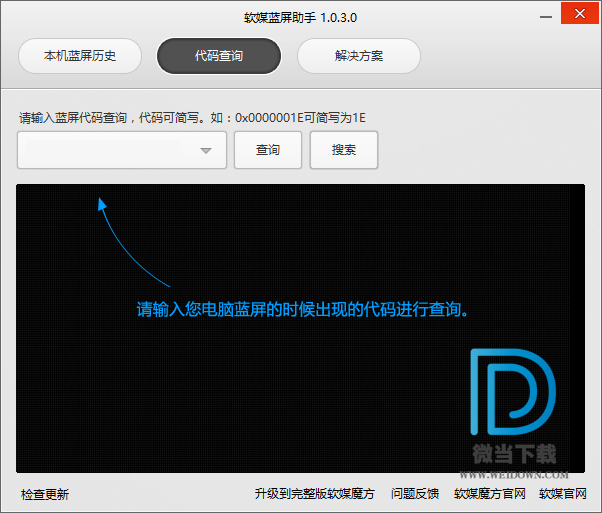The width and height of the screenshot is (602, 513).
Task: Click the hint text about 0x0000001E
Action: 192,117
